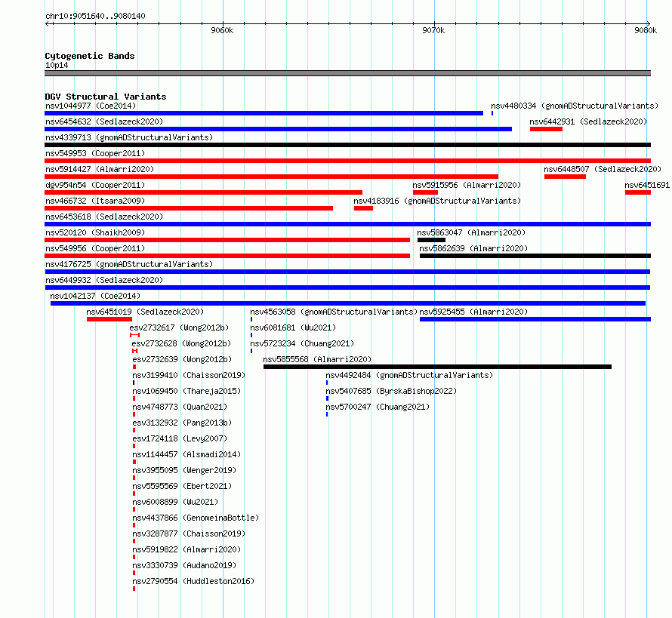The image size is (672, 618).
Task: Select nsv1069450 (Thareja2015) label
Action: (186, 391)
